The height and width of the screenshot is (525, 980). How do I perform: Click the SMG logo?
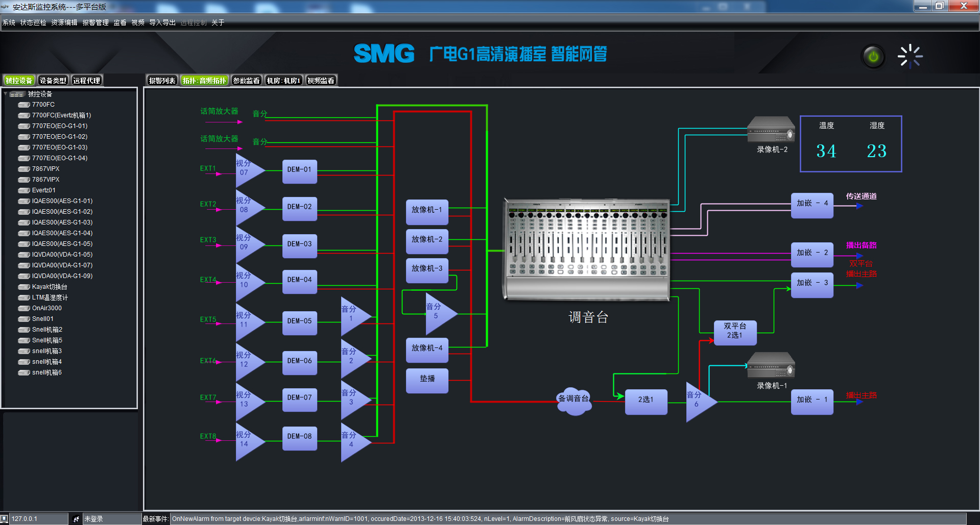[384, 54]
